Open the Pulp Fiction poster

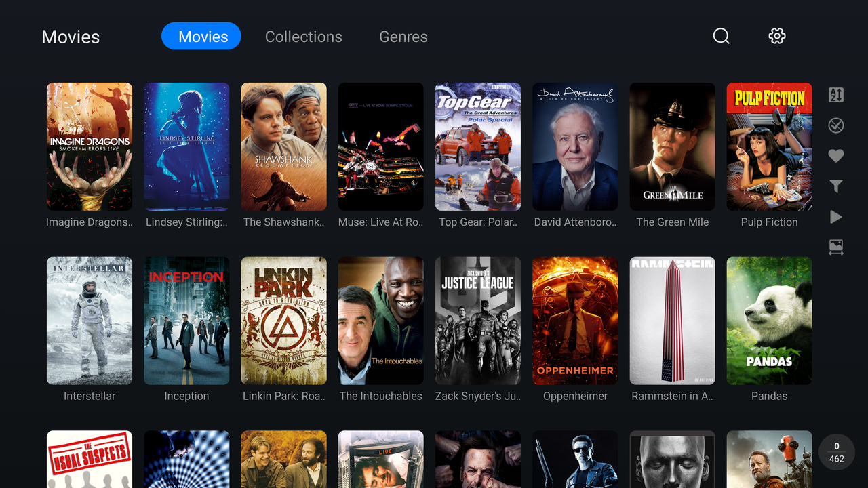point(769,146)
